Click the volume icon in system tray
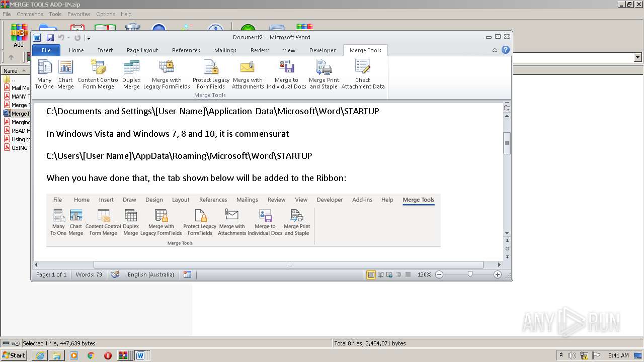 click(572, 355)
